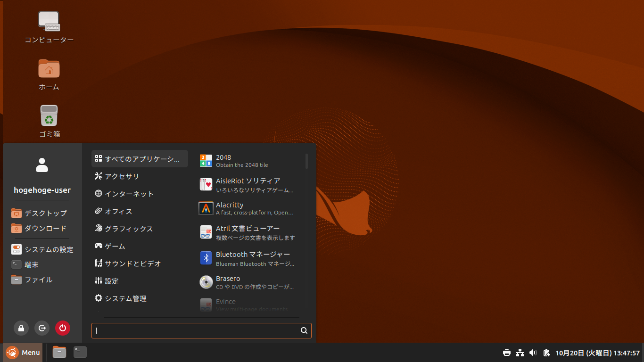
Task: Click the application list scrollbar
Action: click(306, 161)
